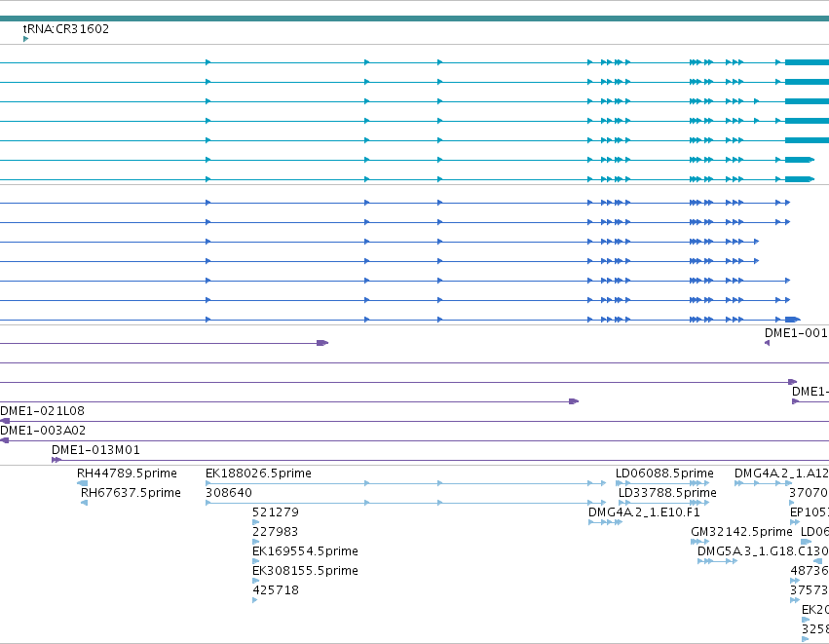Click the arrow glyph under EK308155.5prime
This screenshot has width=829, height=644.
click(x=256, y=581)
